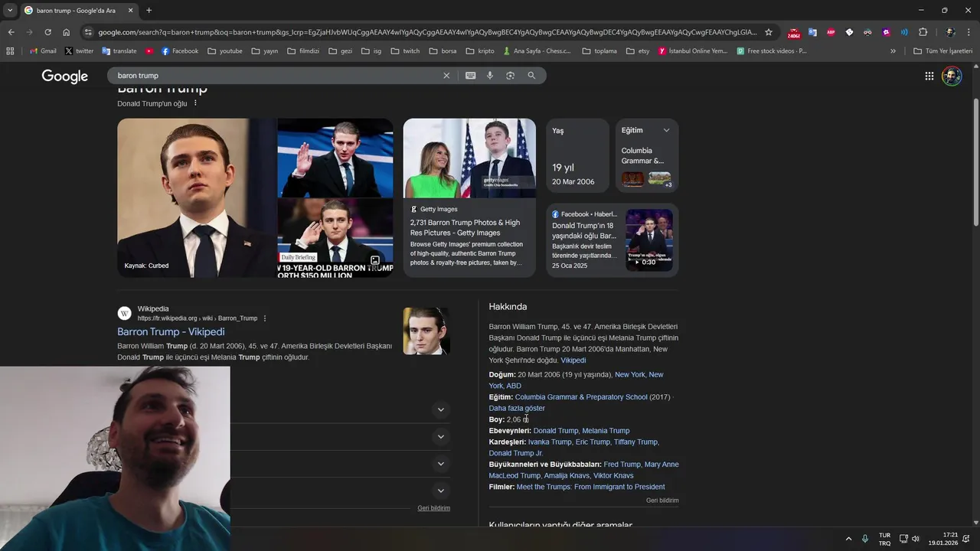The height and width of the screenshot is (551, 980).
Task: Open the Yaş 19 yıl card
Action: coord(577,155)
